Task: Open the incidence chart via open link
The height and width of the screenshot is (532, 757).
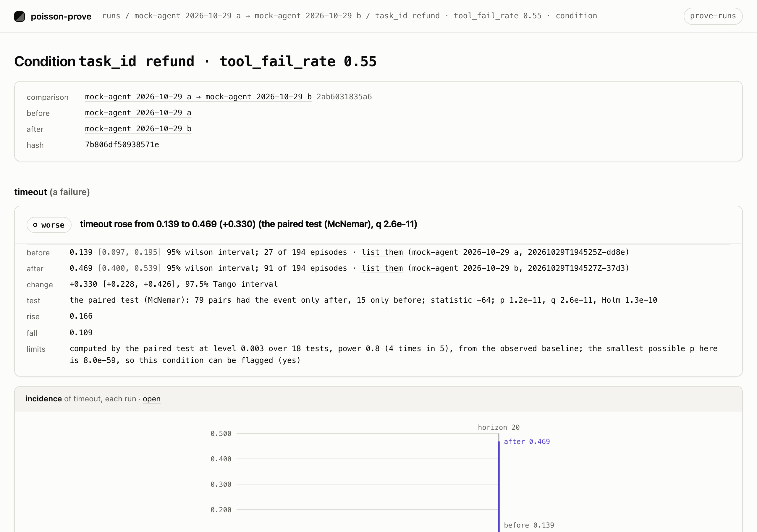Action: pos(151,399)
